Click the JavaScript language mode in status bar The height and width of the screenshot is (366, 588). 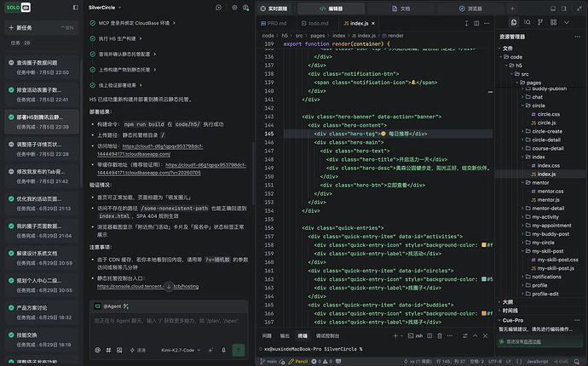pos(538,362)
